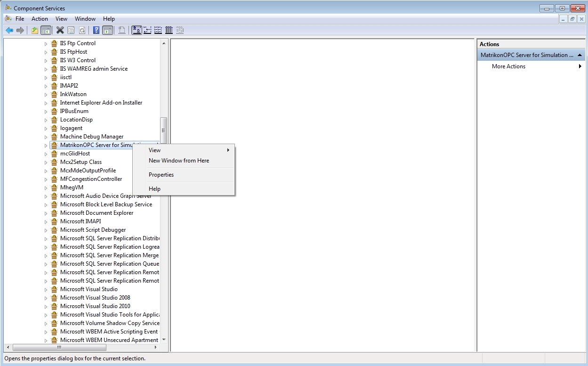Choose Properties from the context menu
Screen dimensions: 588x366
coord(161,175)
